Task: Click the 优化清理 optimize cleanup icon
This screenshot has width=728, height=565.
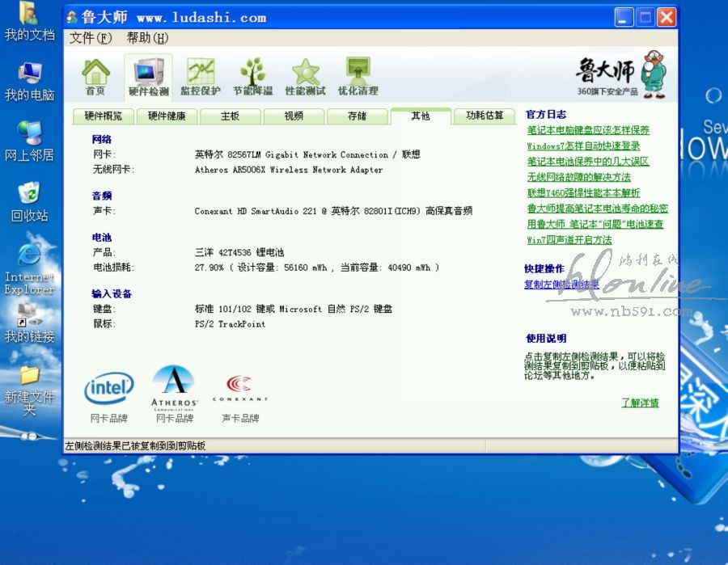Action: pos(358,78)
